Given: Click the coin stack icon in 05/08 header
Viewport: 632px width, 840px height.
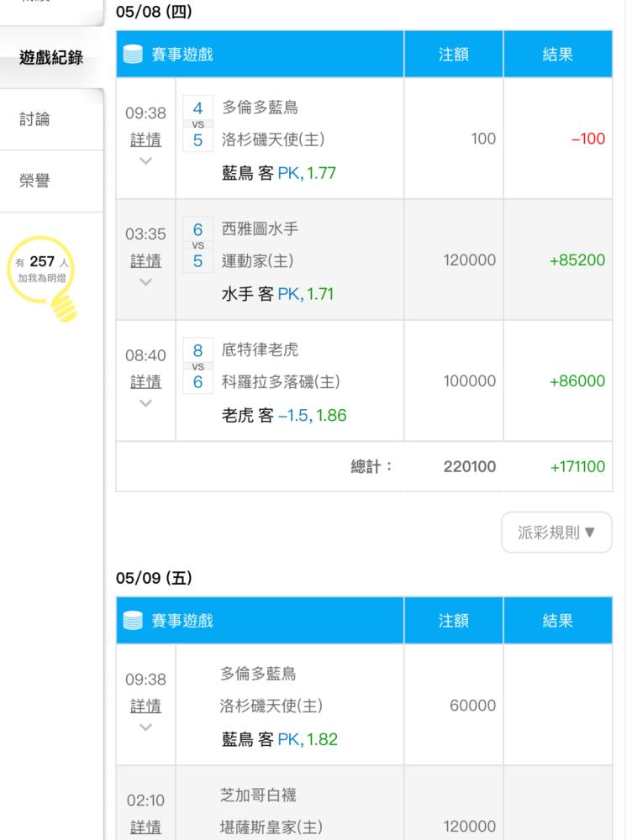Looking at the screenshot, I should pos(133,55).
